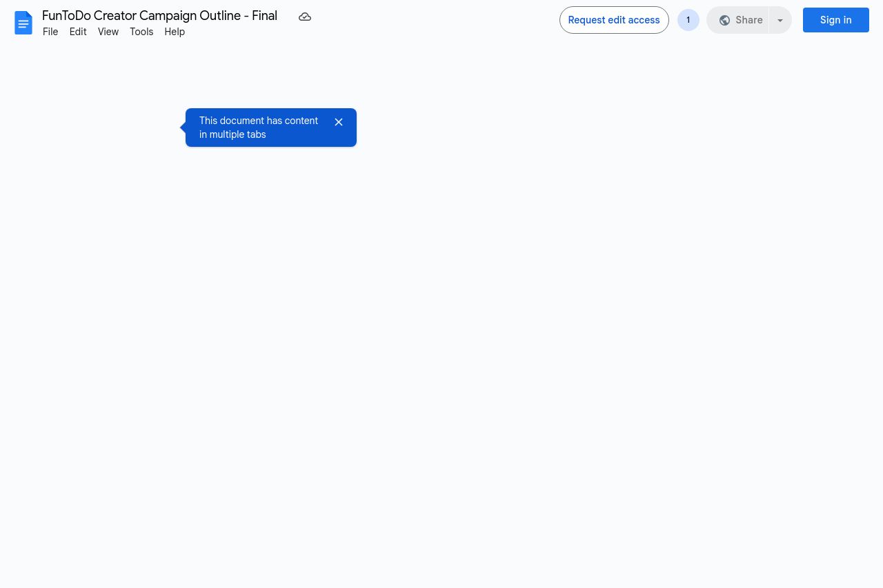This screenshot has width=883, height=588.
Task: Dismiss the multiple tabs tooltip with X
Action: (x=339, y=122)
